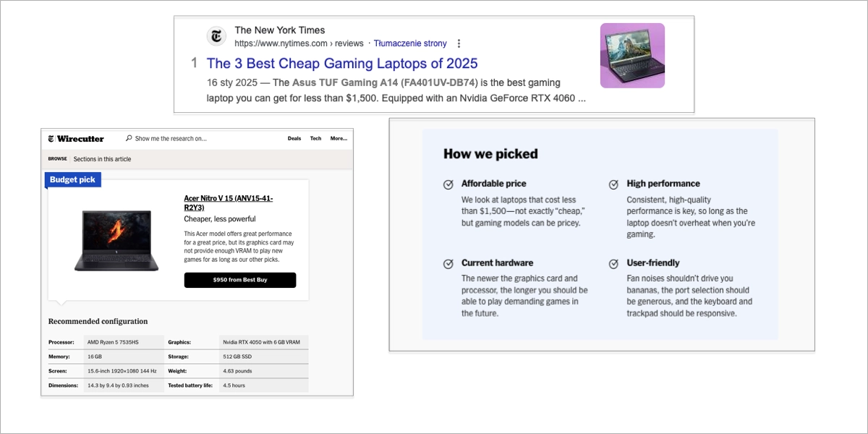Open the three-dot menu beside Tłumaczenie strony
The image size is (868, 434).
[x=459, y=43]
